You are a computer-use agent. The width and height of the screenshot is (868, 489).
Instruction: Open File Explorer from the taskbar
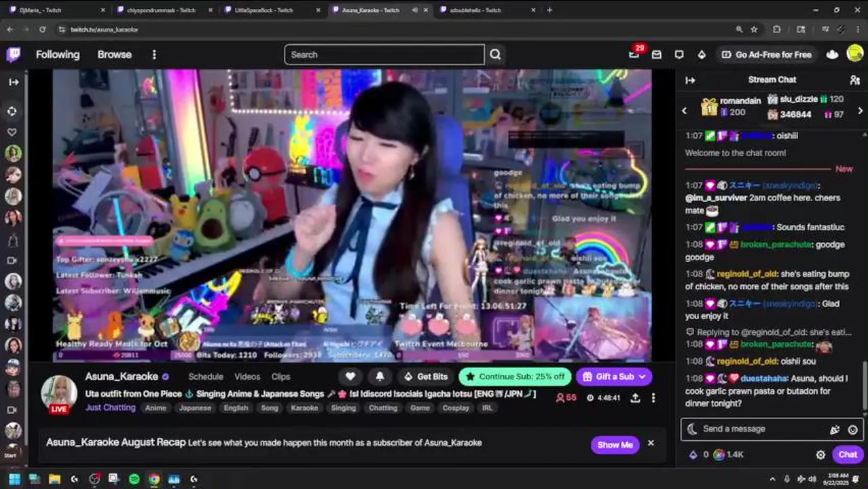[54, 479]
